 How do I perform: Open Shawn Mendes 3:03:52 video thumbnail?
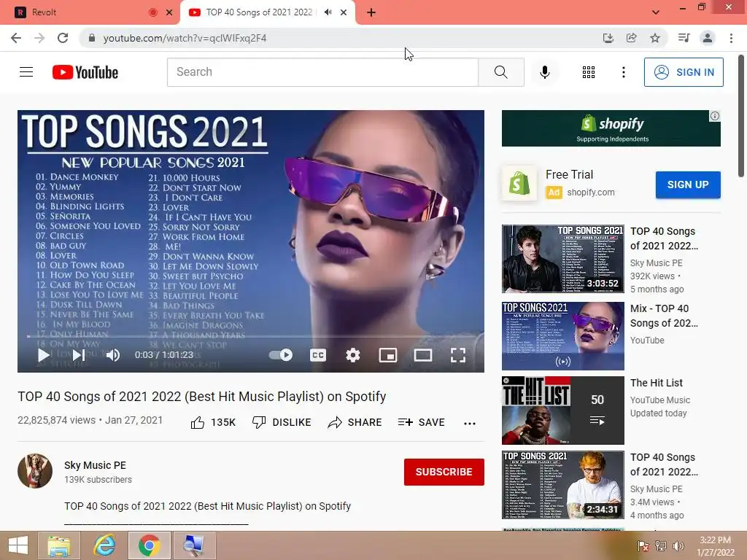[x=562, y=259]
